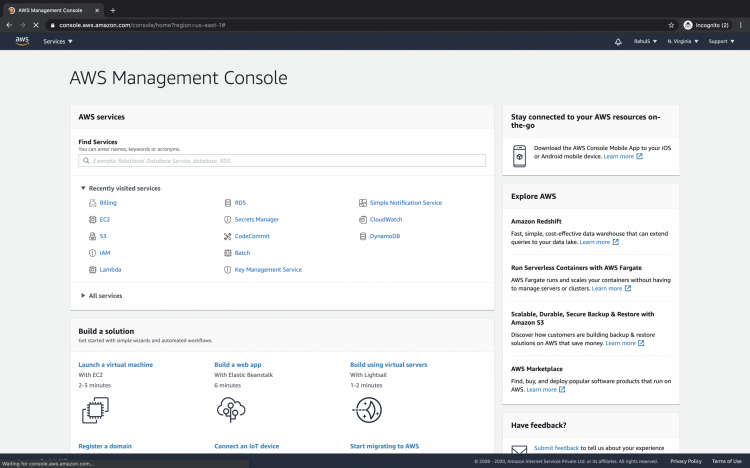Screen dimensions: 750x468
Task: Open the Incognito profile icon
Action: point(688,25)
